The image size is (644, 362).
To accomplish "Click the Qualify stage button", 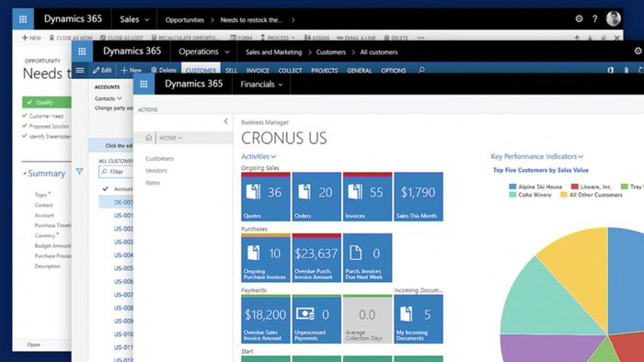I will [47, 102].
